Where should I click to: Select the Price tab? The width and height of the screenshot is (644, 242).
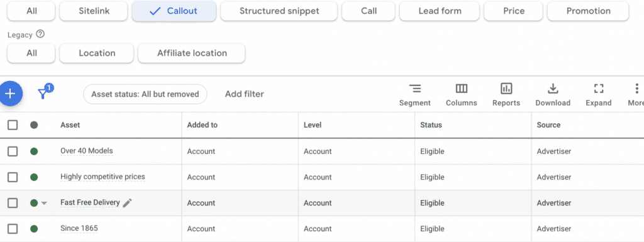pyautogui.click(x=513, y=11)
